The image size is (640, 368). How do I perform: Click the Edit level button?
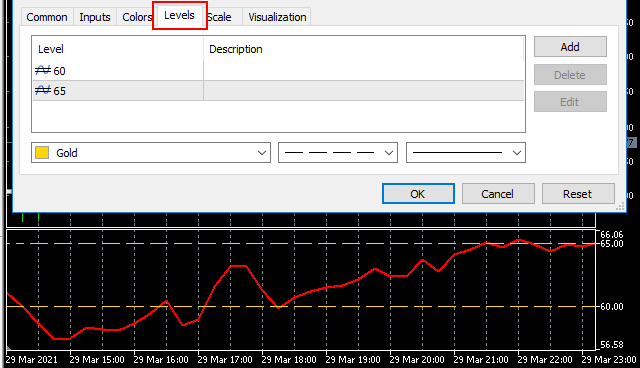(x=570, y=102)
